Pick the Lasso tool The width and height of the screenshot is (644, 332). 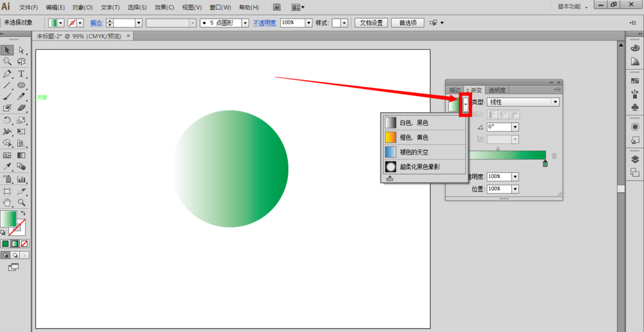[21, 62]
